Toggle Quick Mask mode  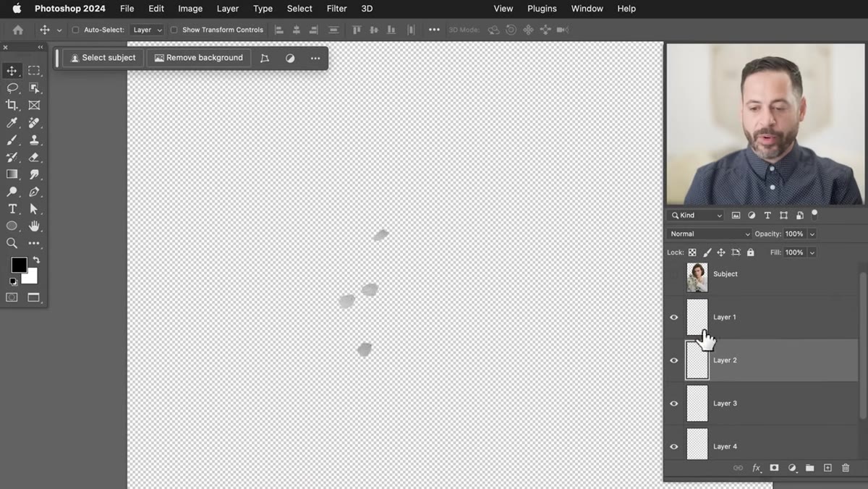[x=12, y=297]
